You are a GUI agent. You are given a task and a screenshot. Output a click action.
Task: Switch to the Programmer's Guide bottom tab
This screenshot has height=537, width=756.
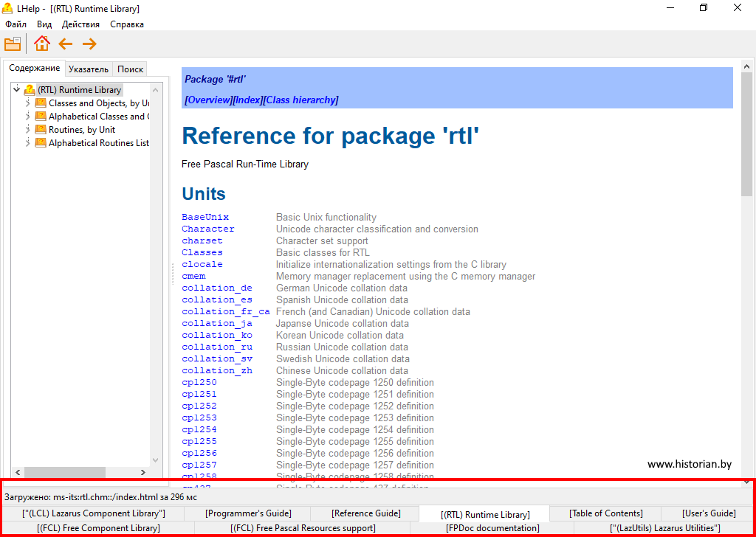coord(248,513)
